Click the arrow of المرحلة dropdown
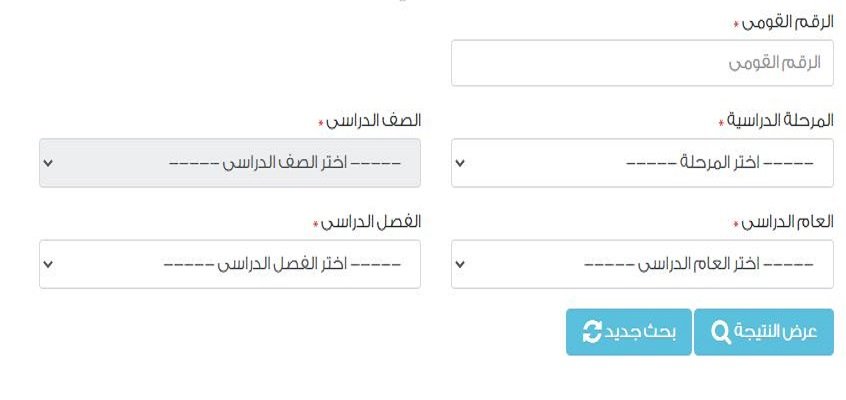 (x=460, y=162)
